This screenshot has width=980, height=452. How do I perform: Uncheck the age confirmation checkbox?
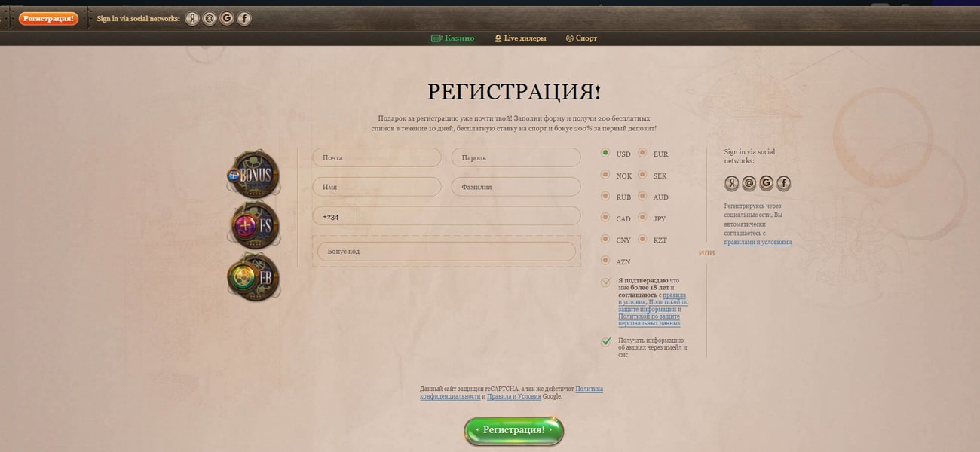605,281
